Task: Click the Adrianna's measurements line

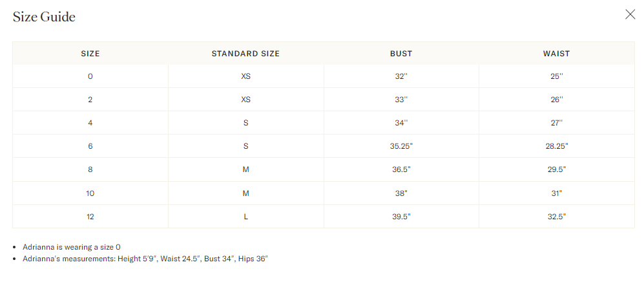Action: [145, 259]
